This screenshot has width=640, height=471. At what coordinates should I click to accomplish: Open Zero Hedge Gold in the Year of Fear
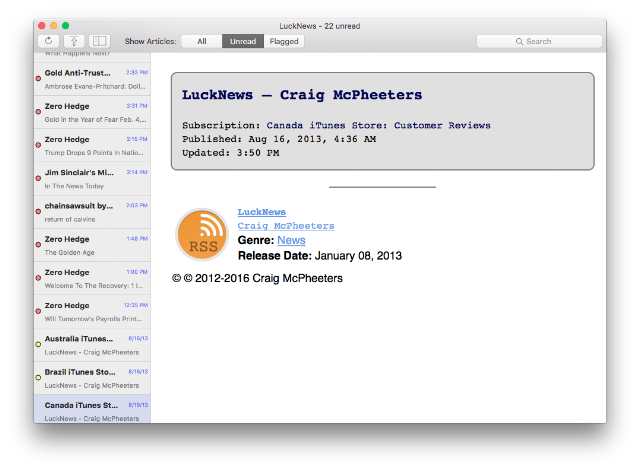coord(92,112)
